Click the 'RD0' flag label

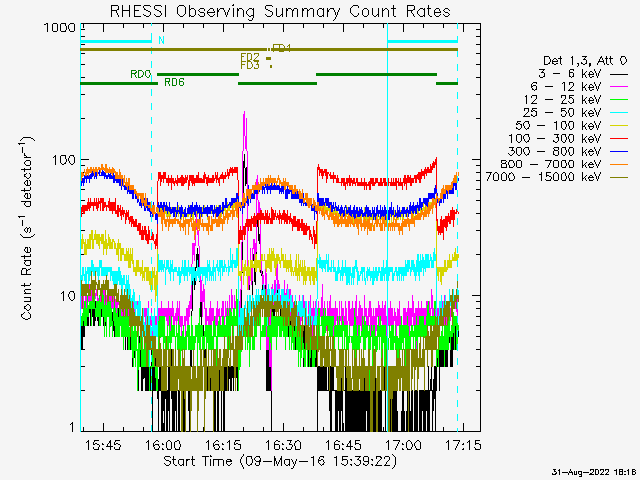pyautogui.click(x=140, y=74)
